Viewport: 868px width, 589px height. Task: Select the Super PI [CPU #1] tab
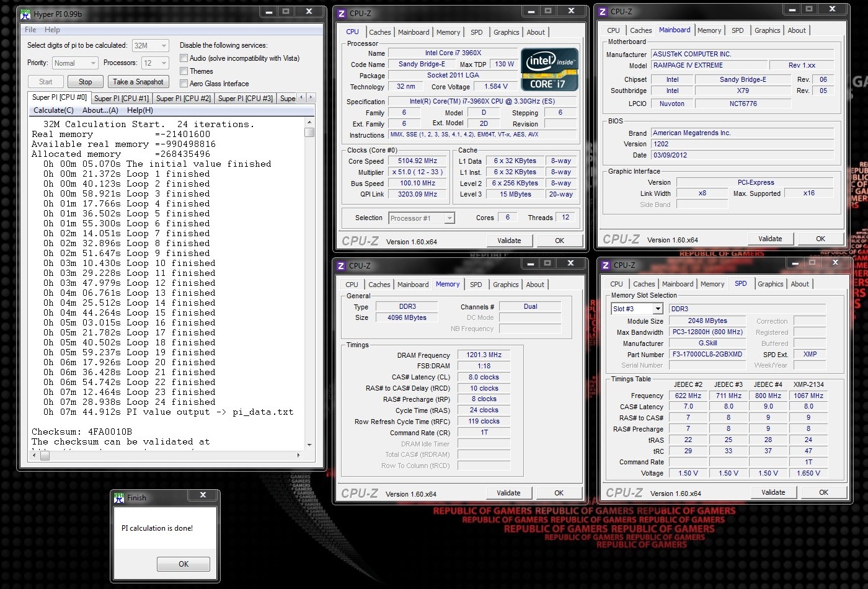122,99
